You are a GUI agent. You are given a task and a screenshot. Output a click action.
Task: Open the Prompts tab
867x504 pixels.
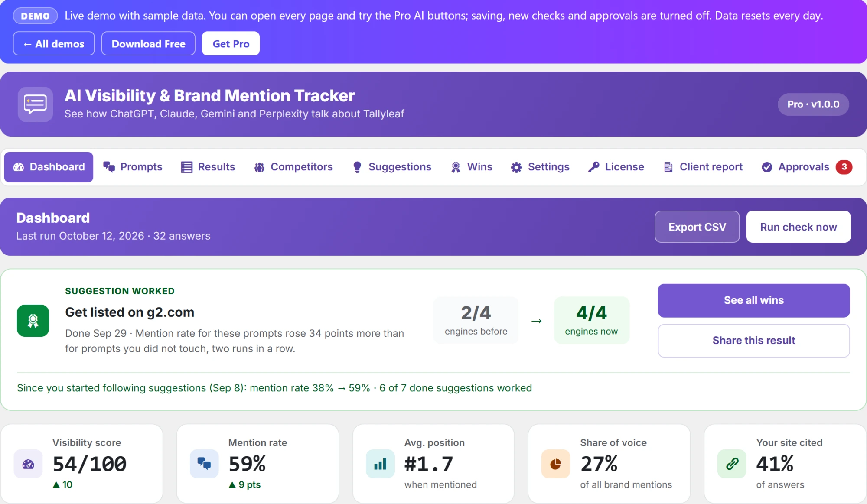(133, 167)
